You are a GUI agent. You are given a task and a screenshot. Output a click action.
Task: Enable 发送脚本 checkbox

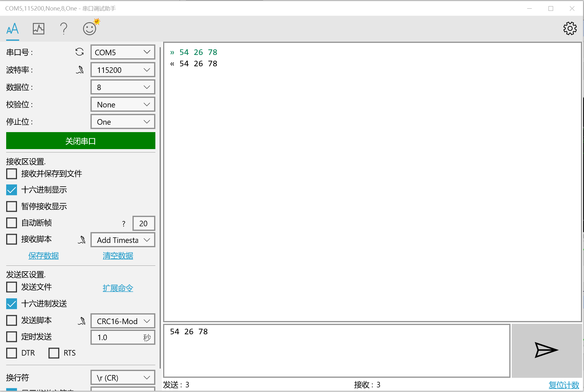point(12,320)
